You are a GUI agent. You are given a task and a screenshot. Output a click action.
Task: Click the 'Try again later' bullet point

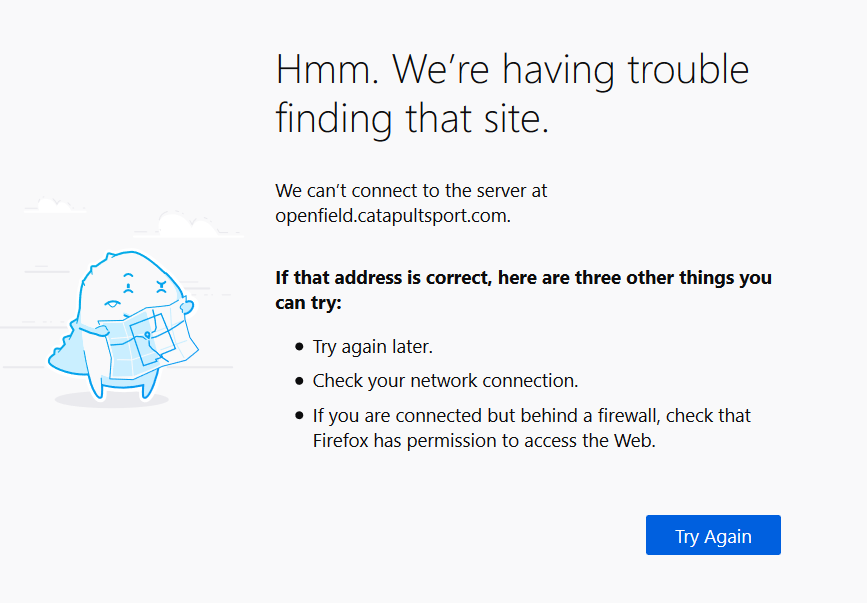(x=372, y=346)
